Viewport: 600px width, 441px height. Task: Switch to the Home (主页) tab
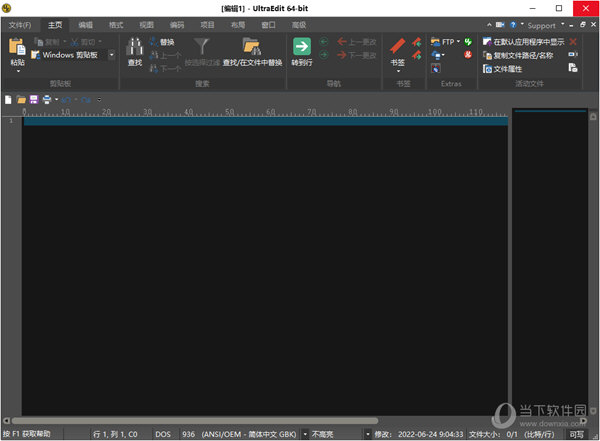(x=55, y=25)
